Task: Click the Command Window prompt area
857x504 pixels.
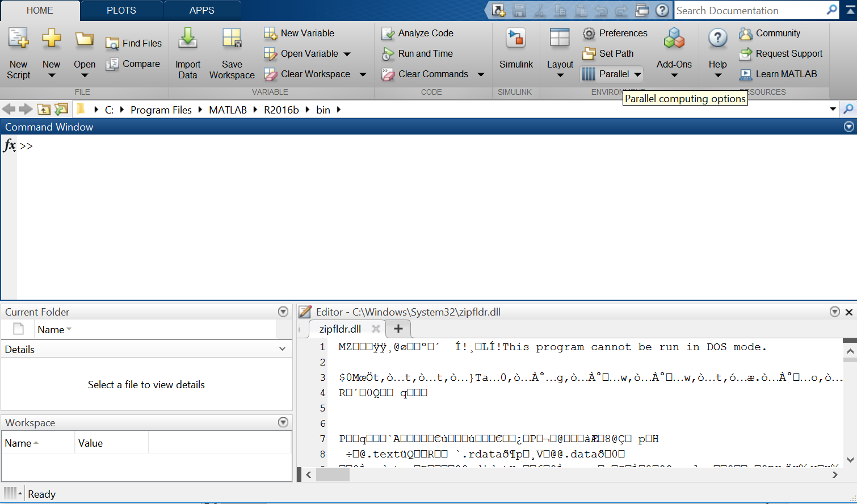Action: click(x=437, y=217)
